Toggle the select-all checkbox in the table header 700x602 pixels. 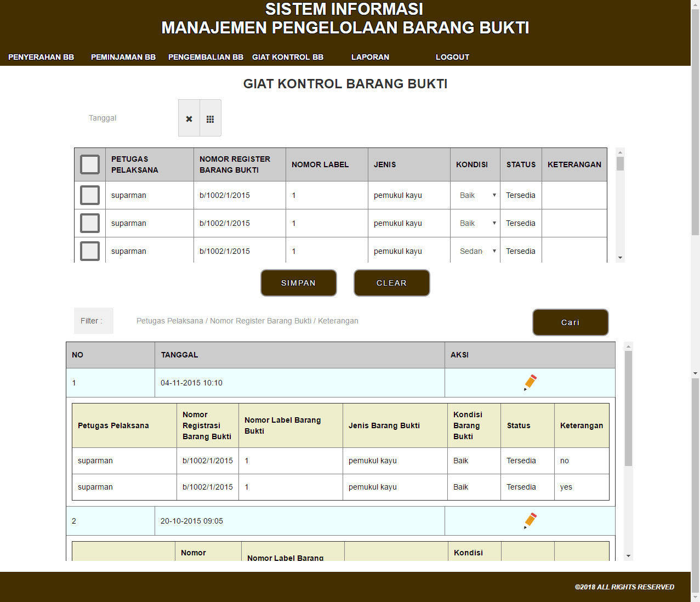pos(90,164)
